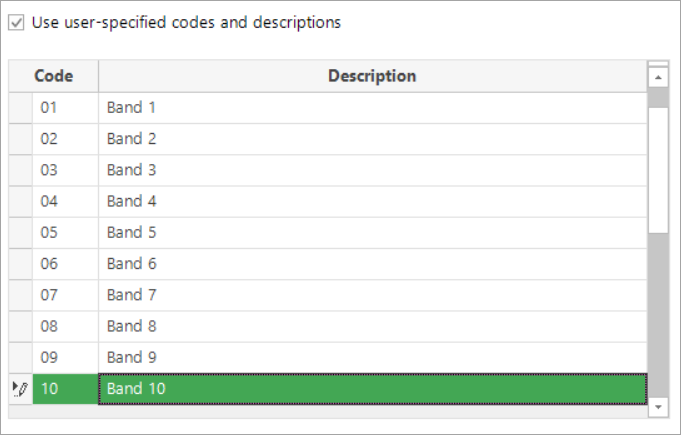Select the vertical scrollbar thumb
Image resolution: width=681 pixels, height=435 pixels.
point(658,170)
